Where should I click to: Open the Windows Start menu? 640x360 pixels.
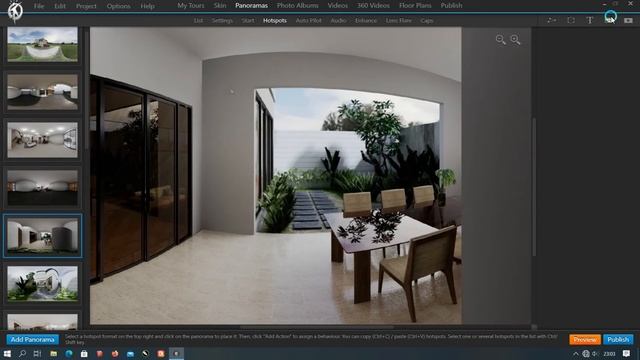point(7,353)
